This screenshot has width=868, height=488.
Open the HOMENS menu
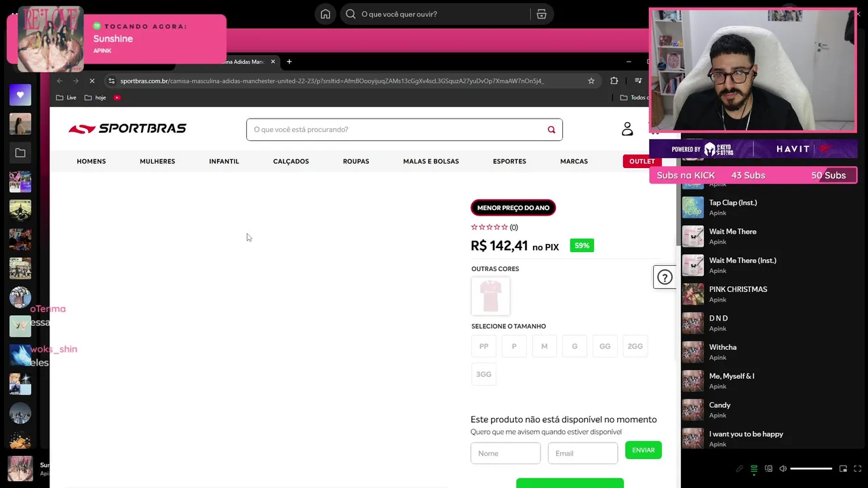pyautogui.click(x=92, y=161)
